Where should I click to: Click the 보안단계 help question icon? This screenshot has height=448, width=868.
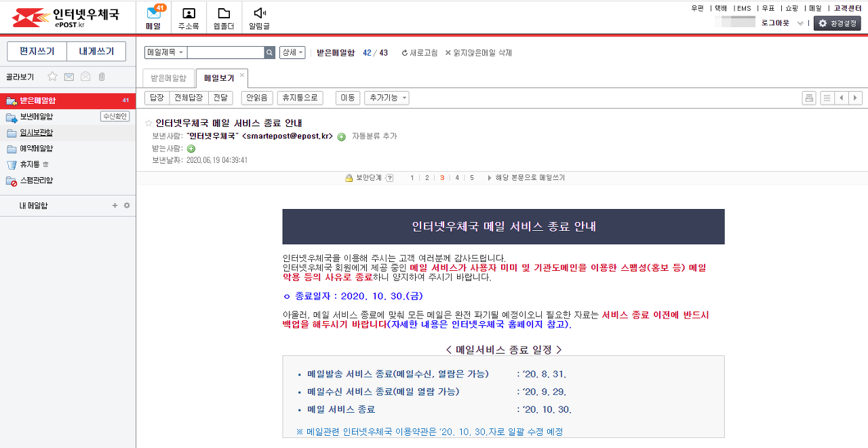389,178
